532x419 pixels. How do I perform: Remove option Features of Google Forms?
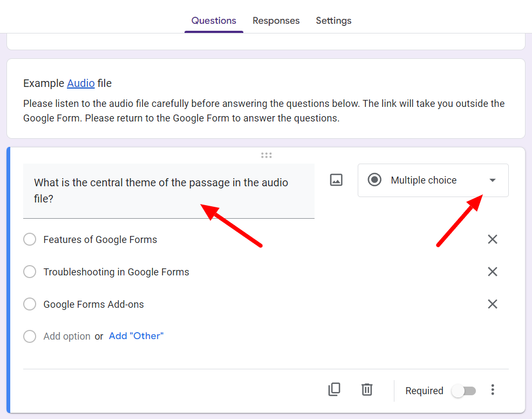(492, 239)
